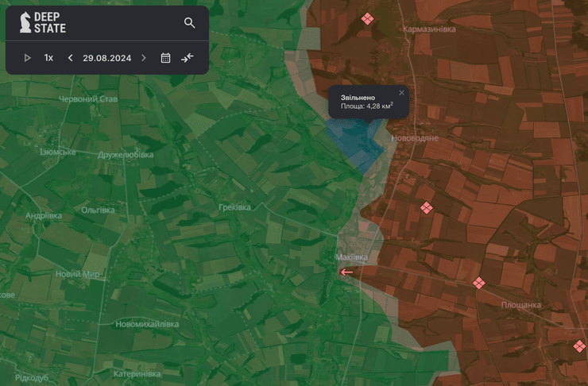Go to previous date with left chevron
Screen dimensions: 588x386
[70, 58]
